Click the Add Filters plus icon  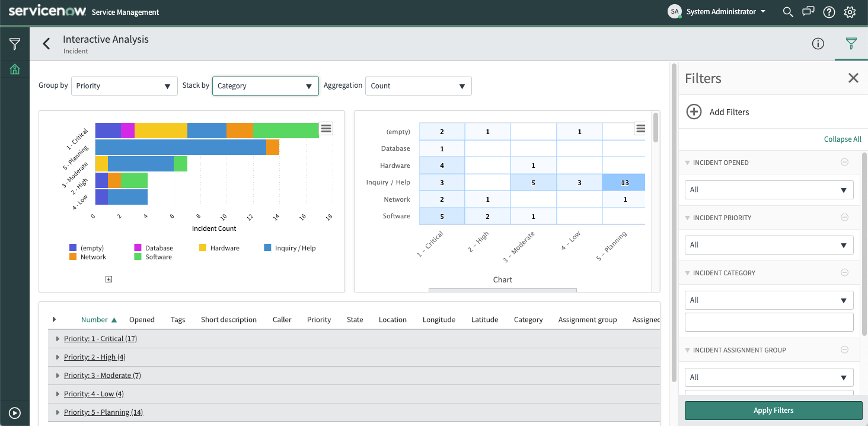point(694,112)
